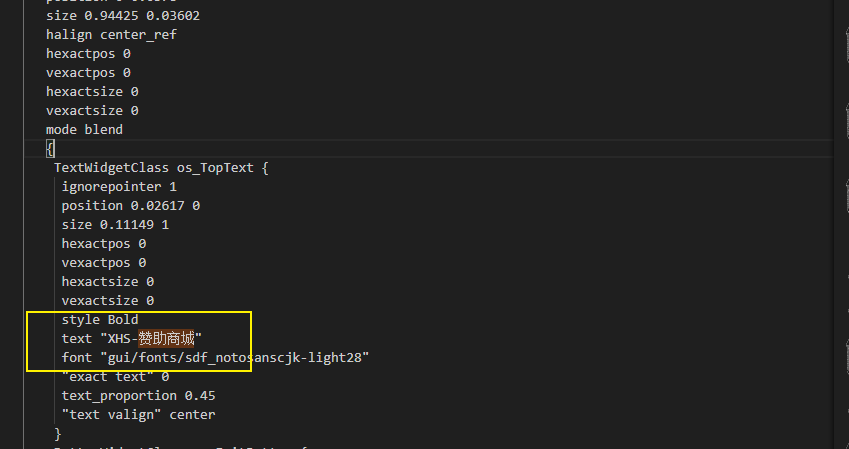Click the "size 0.11149 1" line
Screen dimensions: 849x449
pyautogui.click(x=114, y=225)
